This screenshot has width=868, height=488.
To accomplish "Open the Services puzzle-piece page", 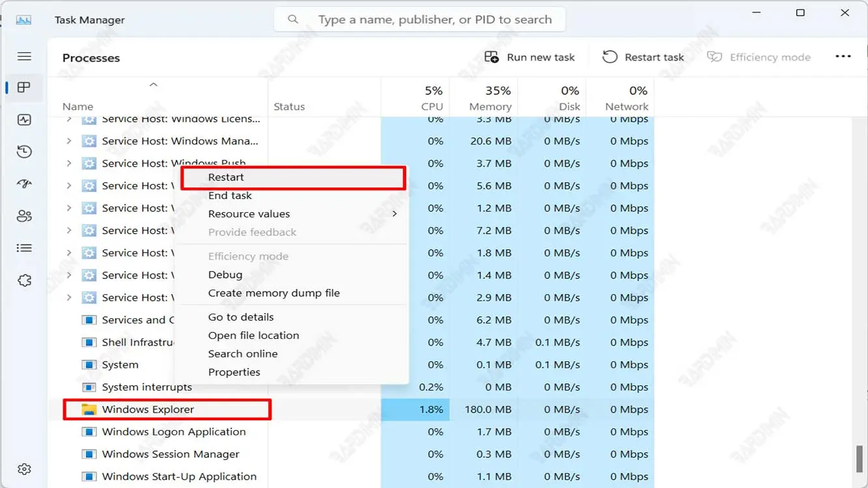I will (24, 280).
